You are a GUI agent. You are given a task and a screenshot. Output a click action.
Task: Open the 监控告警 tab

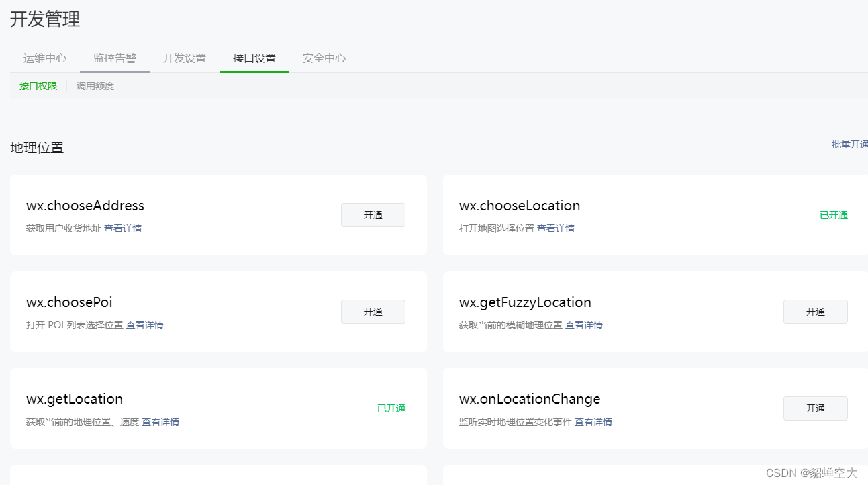(114, 58)
